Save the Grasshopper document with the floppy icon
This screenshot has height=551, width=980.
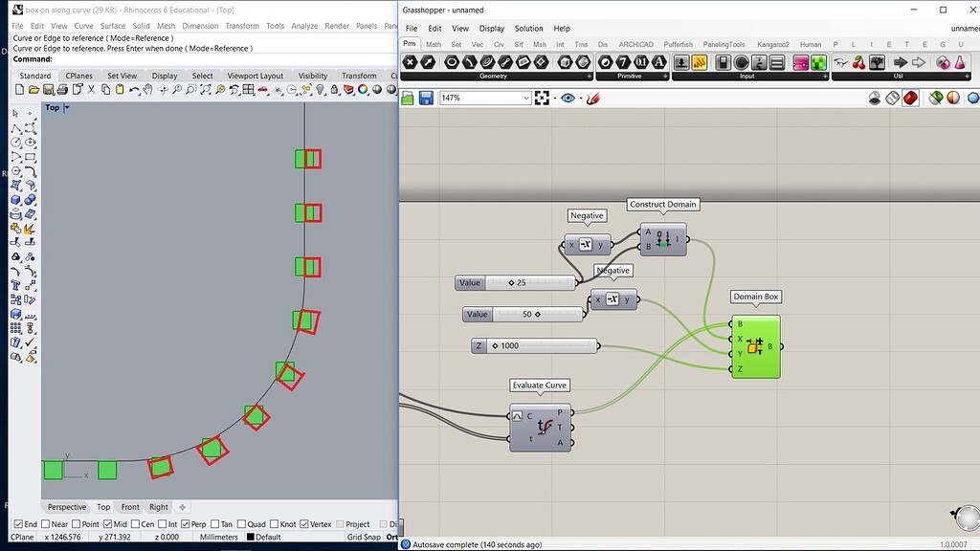click(x=425, y=98)
